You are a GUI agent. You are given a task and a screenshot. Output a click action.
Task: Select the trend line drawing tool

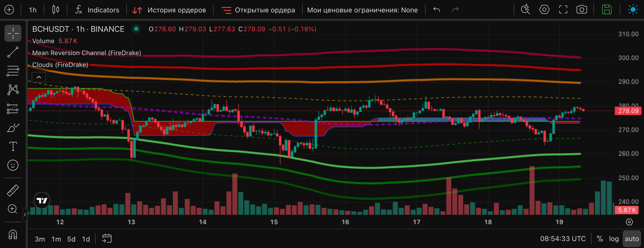(x=13, y=52)
